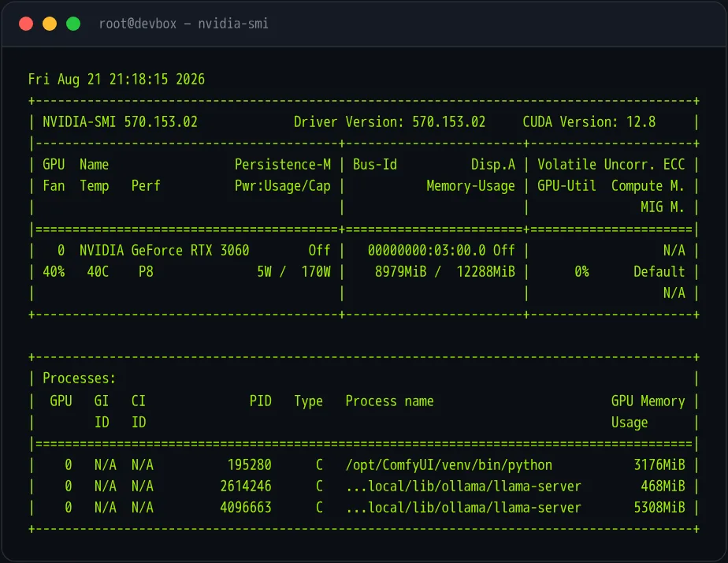Click the 'GPU Memory' column header
The image size is (728, 563).
pyautogui.click(x=648, y=401)
